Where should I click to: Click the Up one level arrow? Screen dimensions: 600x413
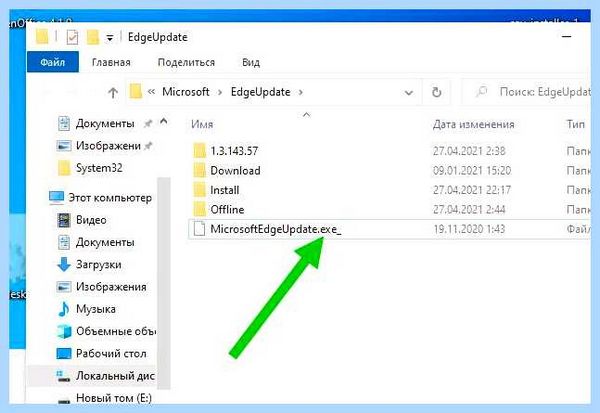tap(112, 92)
